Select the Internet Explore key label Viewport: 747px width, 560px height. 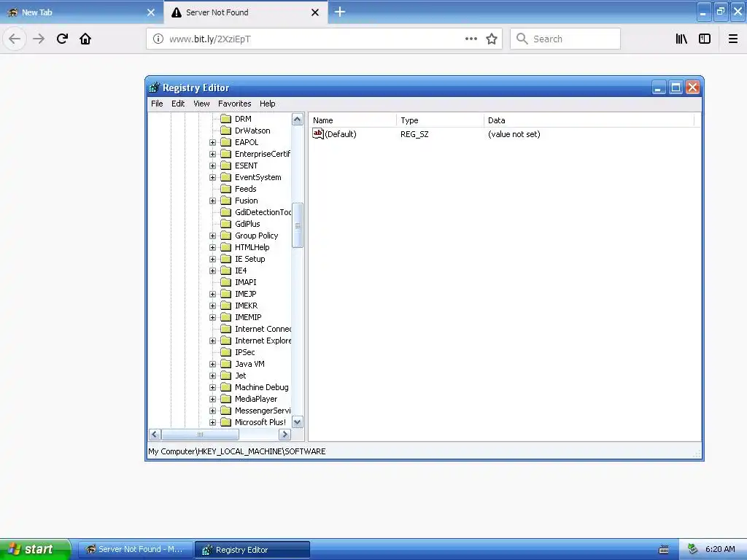tap(263, 341)
